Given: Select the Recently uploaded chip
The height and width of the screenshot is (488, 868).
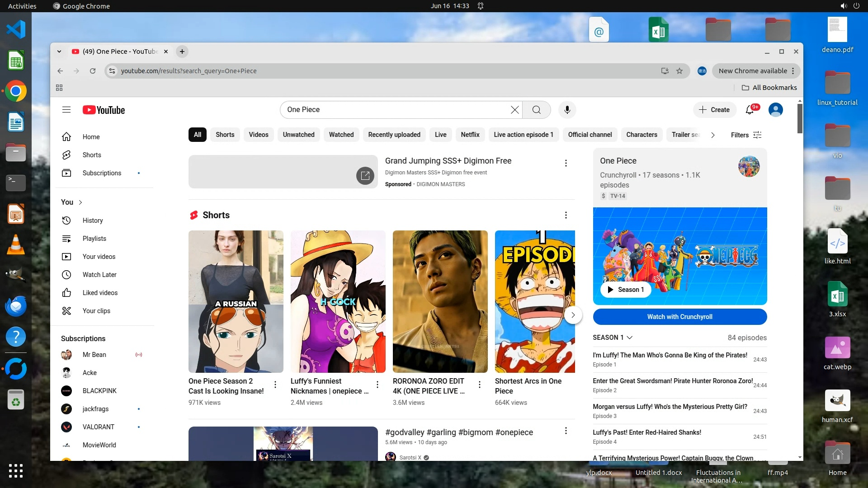Looking at the screenshot, I should [x=394, y=135].
